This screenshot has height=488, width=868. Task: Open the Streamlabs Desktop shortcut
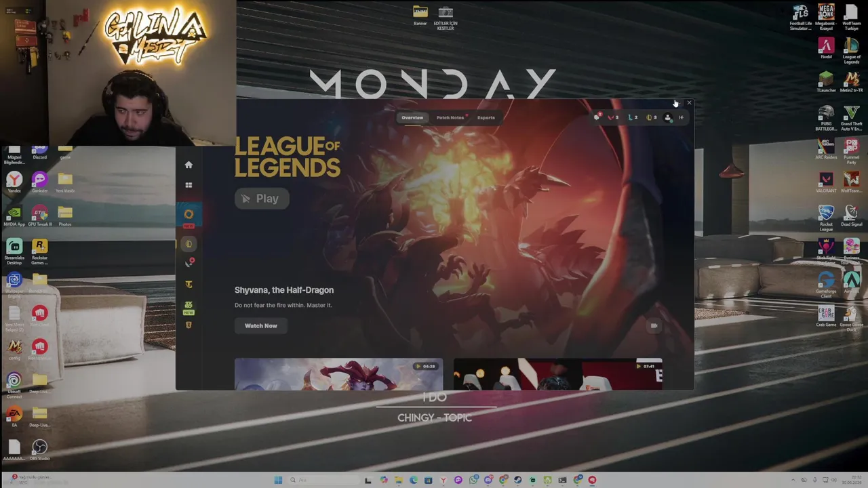tap(14, 251)
